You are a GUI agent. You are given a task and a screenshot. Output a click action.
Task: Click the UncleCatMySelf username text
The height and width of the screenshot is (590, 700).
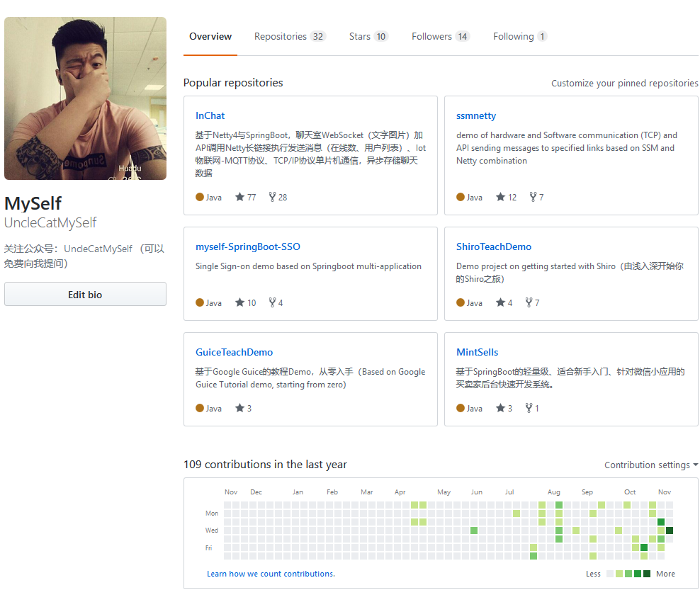click(x=50, y=222)
